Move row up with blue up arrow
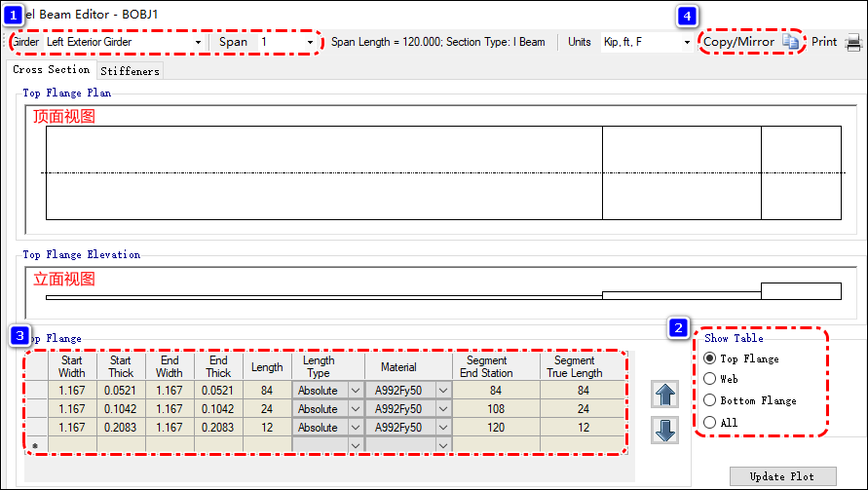The width and height of the screenshot is (868, 490). pyautogui.click(x=665, y=395)
